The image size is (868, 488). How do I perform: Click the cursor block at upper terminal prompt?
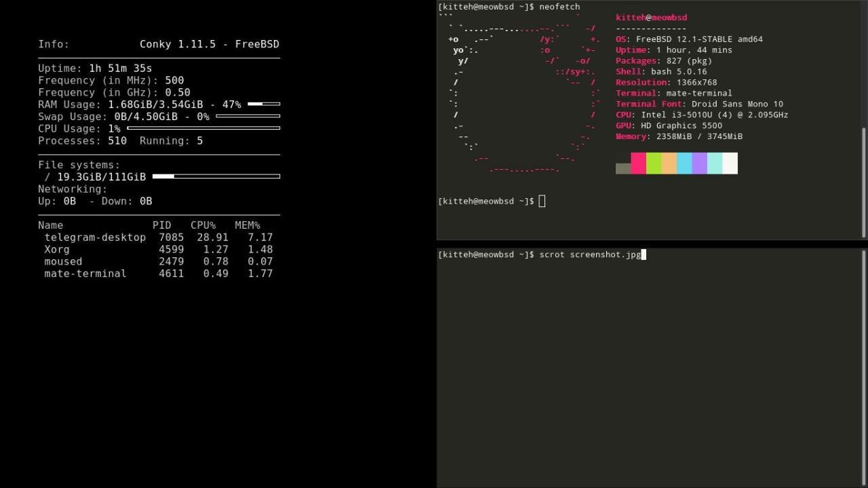coord(542,201)
